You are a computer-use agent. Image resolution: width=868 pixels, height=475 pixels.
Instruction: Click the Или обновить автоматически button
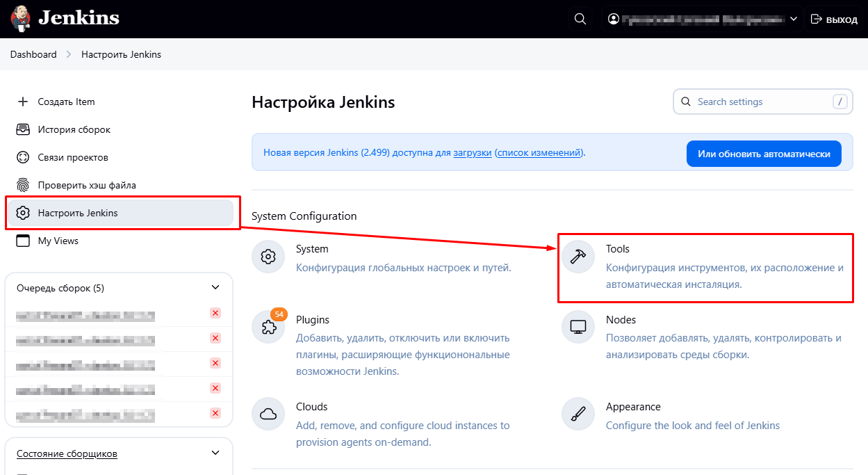[x=764, y=154]
